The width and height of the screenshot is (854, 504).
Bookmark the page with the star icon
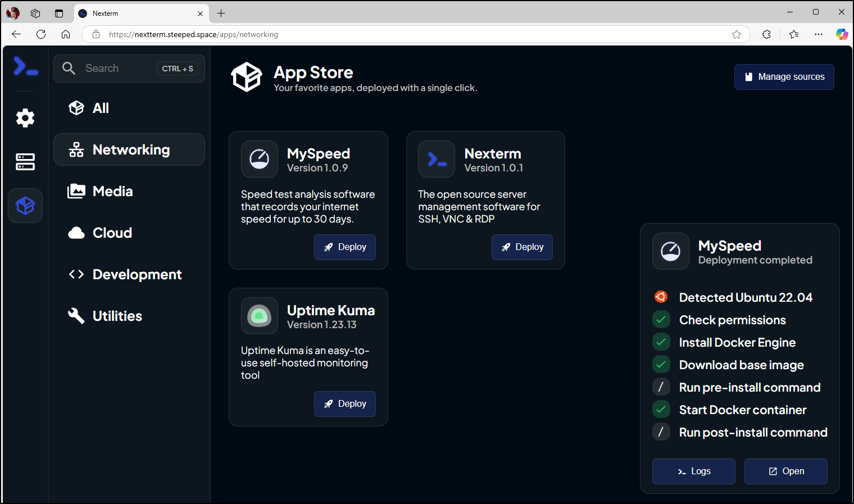(737, 34)
